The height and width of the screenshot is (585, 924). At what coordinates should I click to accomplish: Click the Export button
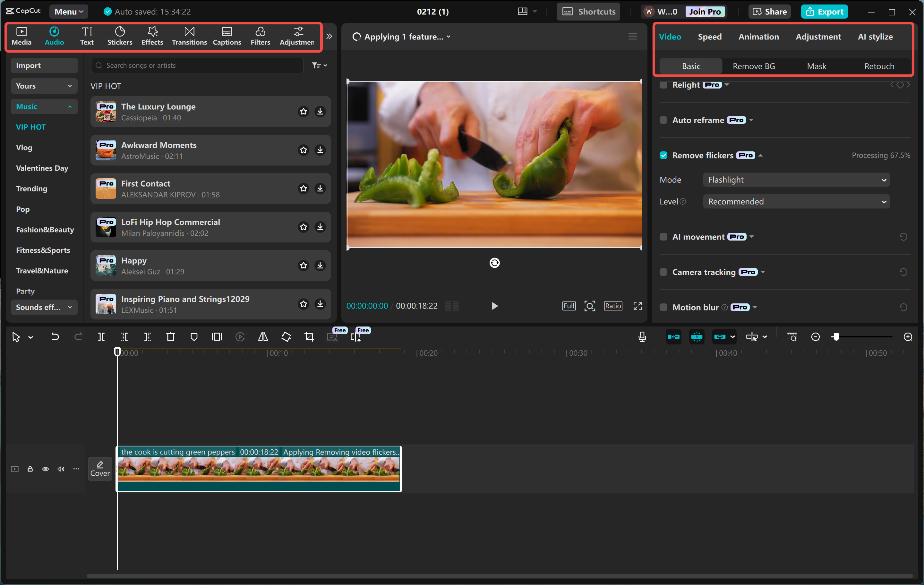(x=824, y=11)
